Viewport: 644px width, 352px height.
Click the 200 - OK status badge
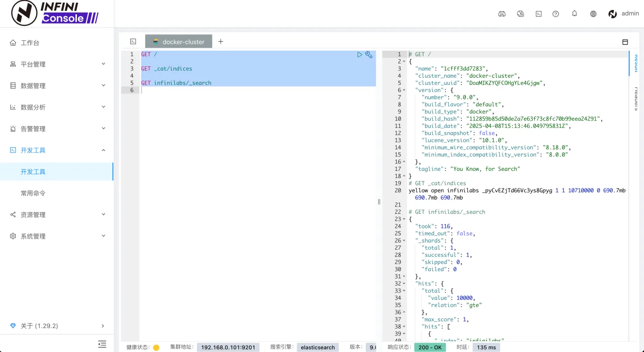pyautogui.click(x=430, y=347)
